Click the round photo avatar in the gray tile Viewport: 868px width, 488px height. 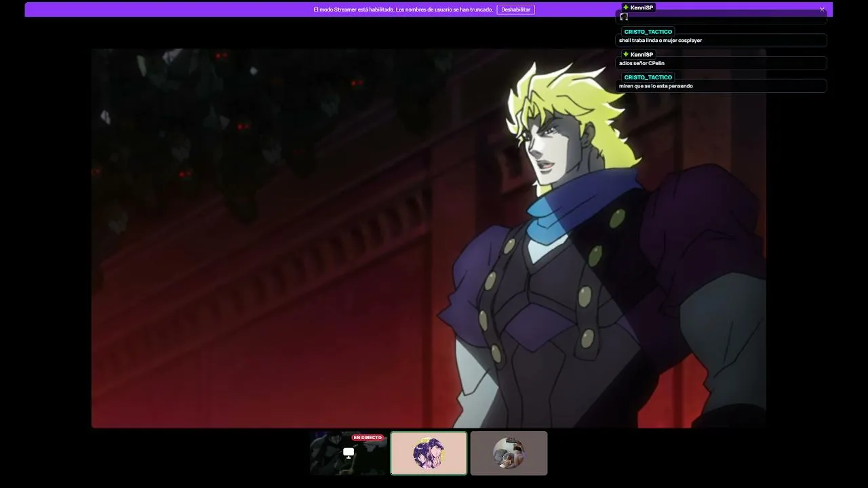[509, 453]
